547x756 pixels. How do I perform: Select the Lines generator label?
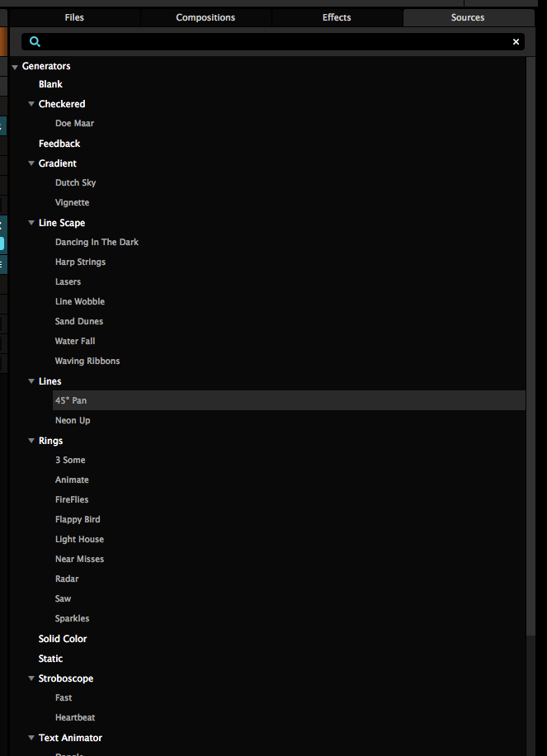point(50,381)
